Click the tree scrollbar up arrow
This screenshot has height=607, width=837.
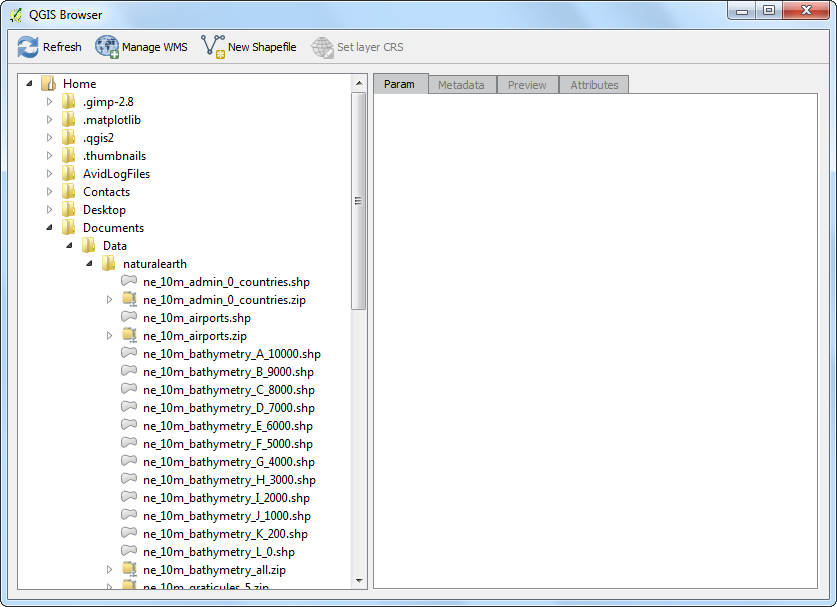tap(359, 83)
